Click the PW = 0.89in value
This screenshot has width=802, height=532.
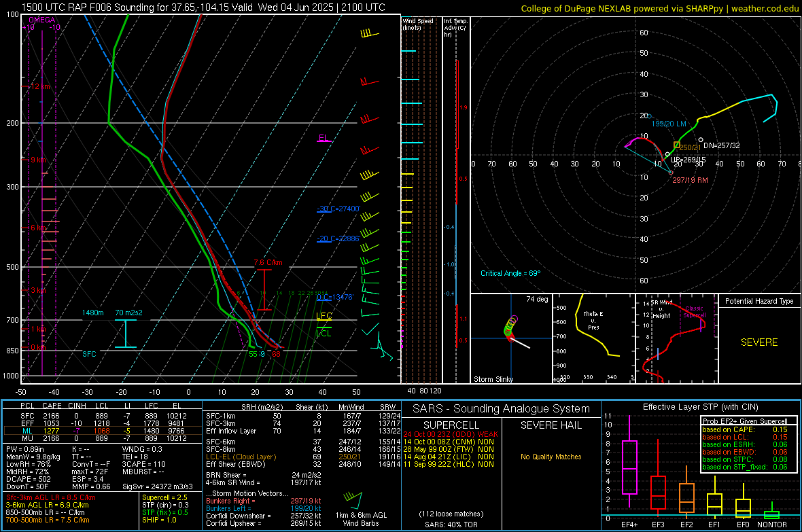coord(25,449)
